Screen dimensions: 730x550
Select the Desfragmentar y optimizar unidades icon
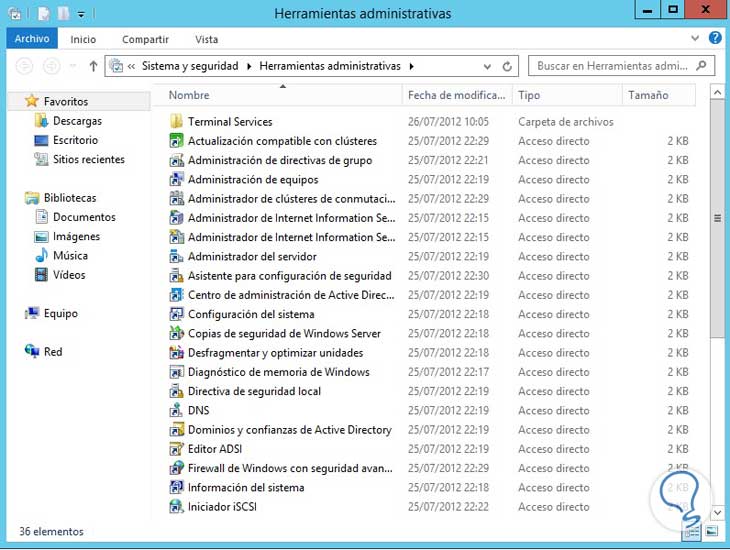pos(176,353)
